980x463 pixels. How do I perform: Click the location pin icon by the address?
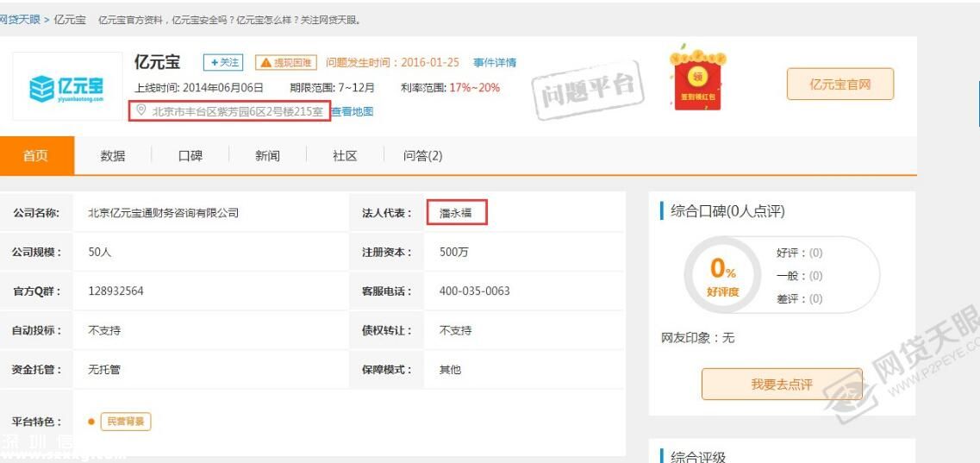point(141,110)
